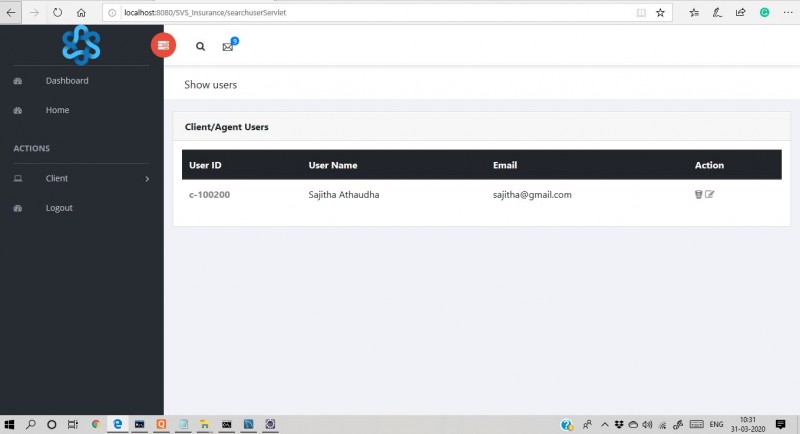Launch Chrome from the taskbar

click(95, 424)
